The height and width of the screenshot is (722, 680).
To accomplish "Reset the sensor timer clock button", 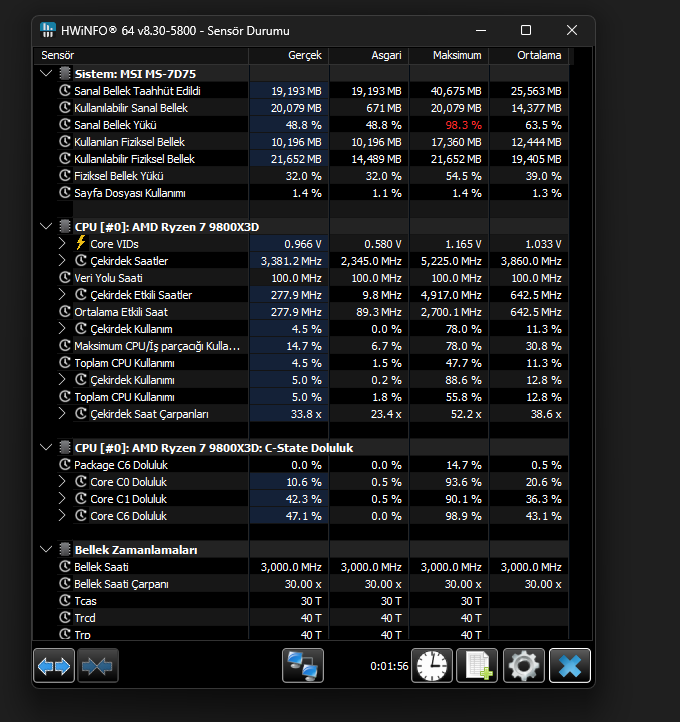I will point(432,665).
